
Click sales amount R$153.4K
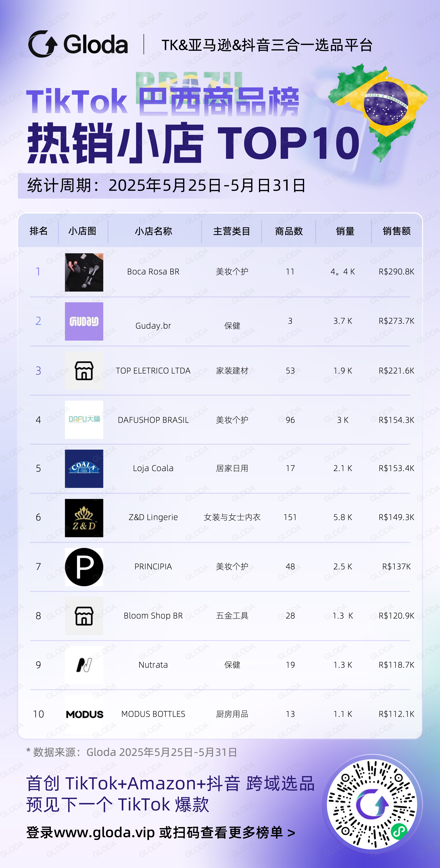tap(396, 468)
